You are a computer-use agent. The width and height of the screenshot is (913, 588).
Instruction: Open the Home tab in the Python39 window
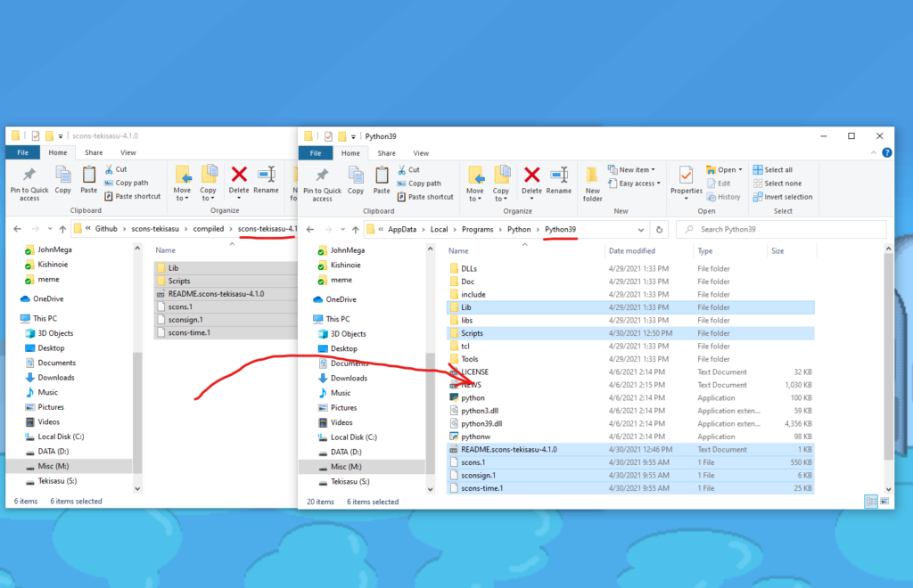click(350, 153)
